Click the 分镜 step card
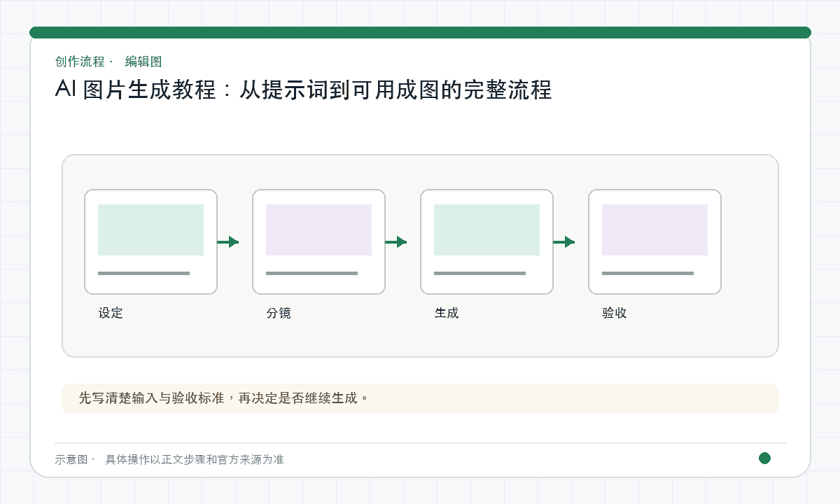This screenshot has width=840, height=504. (x=318, y=241)
